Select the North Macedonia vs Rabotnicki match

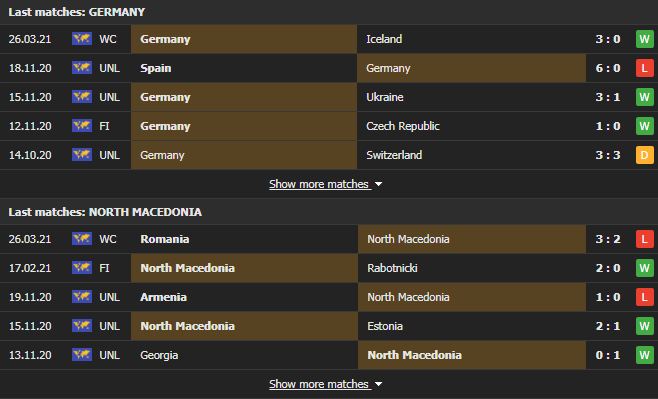point(329,268)
